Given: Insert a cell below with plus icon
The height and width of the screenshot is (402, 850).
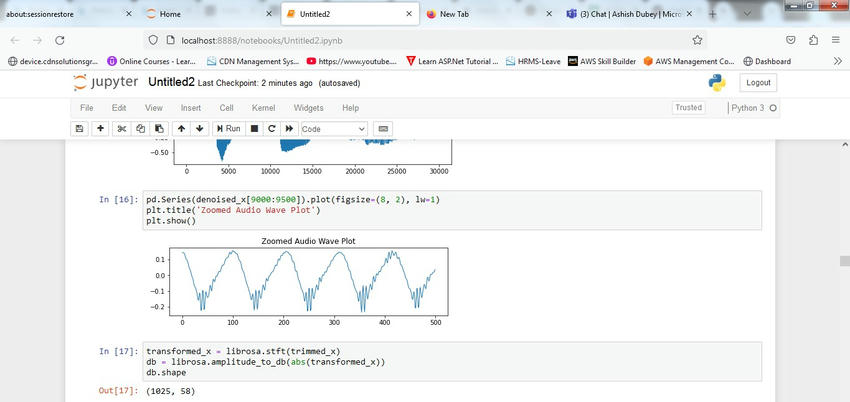Looking at the screenshot, I should click(100, 129).
